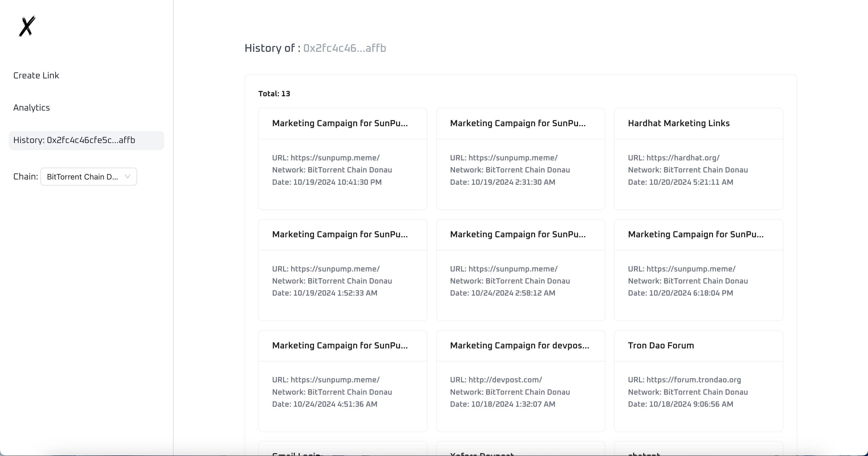Click the Network line in the Hardhat card
Viewport: 868px width, 456px height.
point(688,170)
